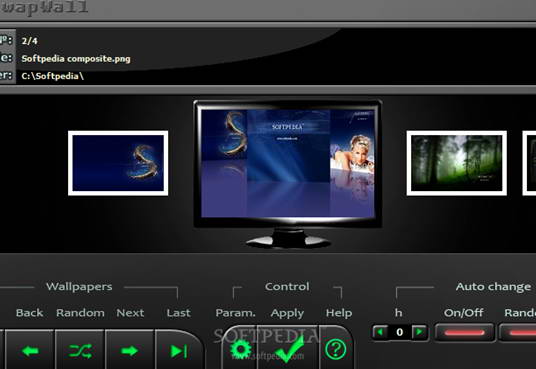536x369 pixels.
Task: Go back to previous wallpaper with left arrow
Action: [x=29, y=350]
